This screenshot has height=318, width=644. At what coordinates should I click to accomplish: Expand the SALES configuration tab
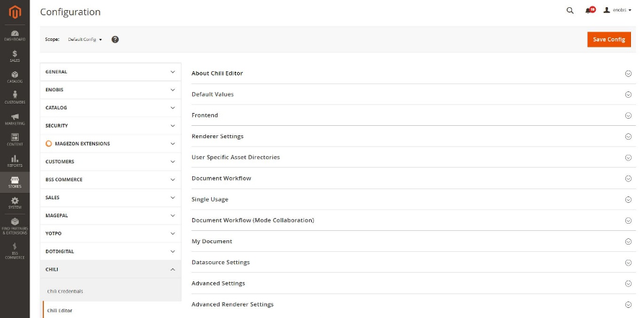[110, 198]
